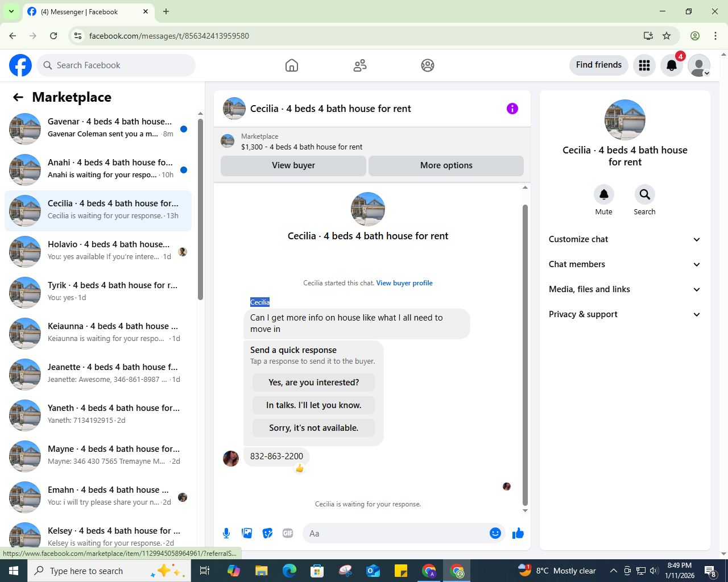This screenshot has height=582, width=728.
Task: Expand the Privacy & support section
Action: tap(625, 314)
